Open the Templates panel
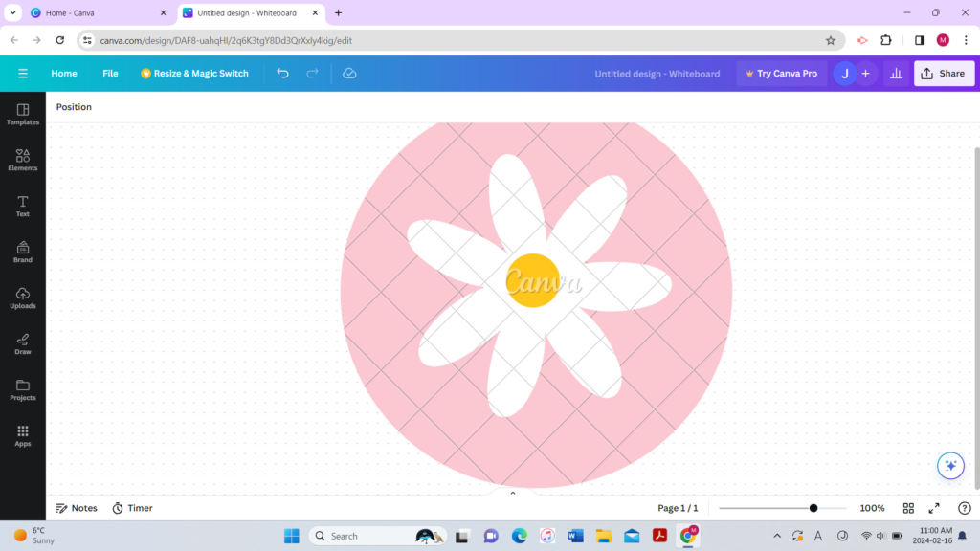980x551 pixels. (23, 115)
